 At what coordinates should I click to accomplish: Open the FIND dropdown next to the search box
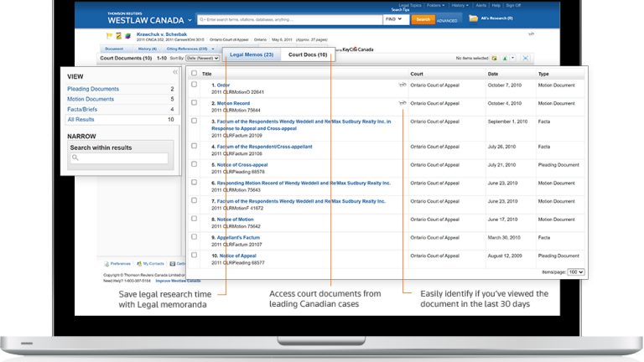396,19
